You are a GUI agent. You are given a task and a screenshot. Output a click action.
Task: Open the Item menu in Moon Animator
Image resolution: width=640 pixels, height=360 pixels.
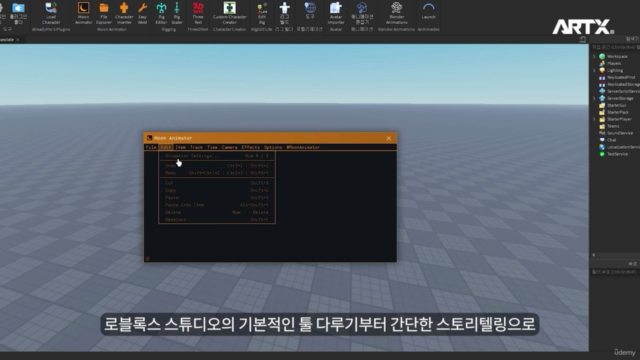[180, 147]
